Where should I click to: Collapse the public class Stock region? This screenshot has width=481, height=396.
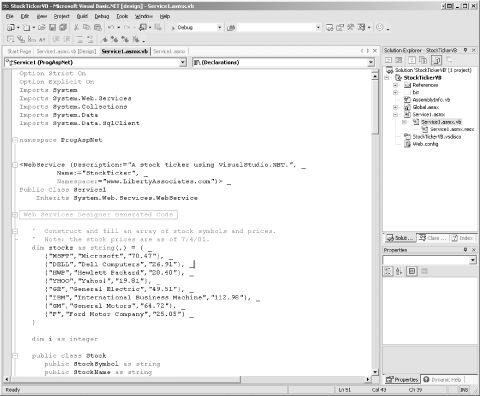(x=15, y=356)
